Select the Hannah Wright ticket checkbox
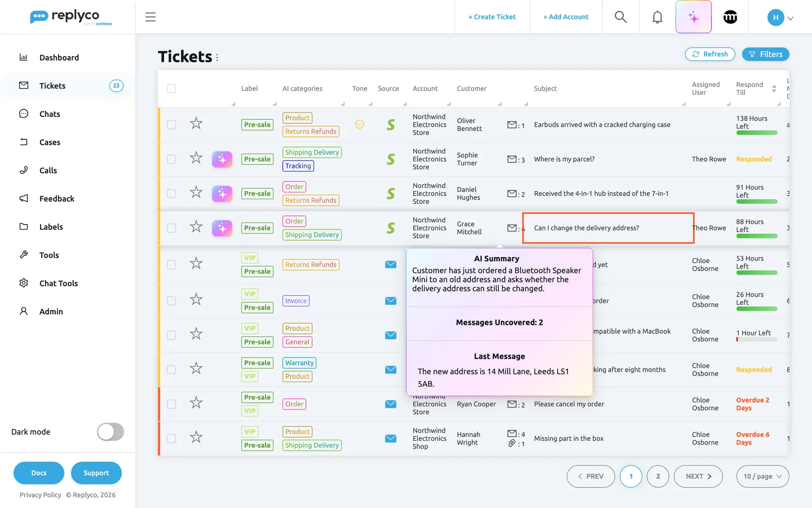 [171, 438]
